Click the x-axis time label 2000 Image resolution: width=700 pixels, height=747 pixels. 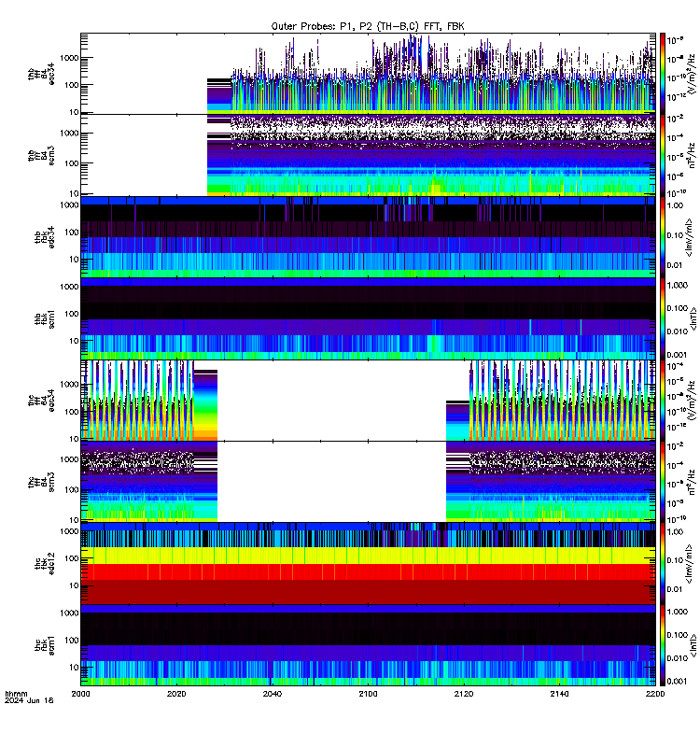point(80,694)
